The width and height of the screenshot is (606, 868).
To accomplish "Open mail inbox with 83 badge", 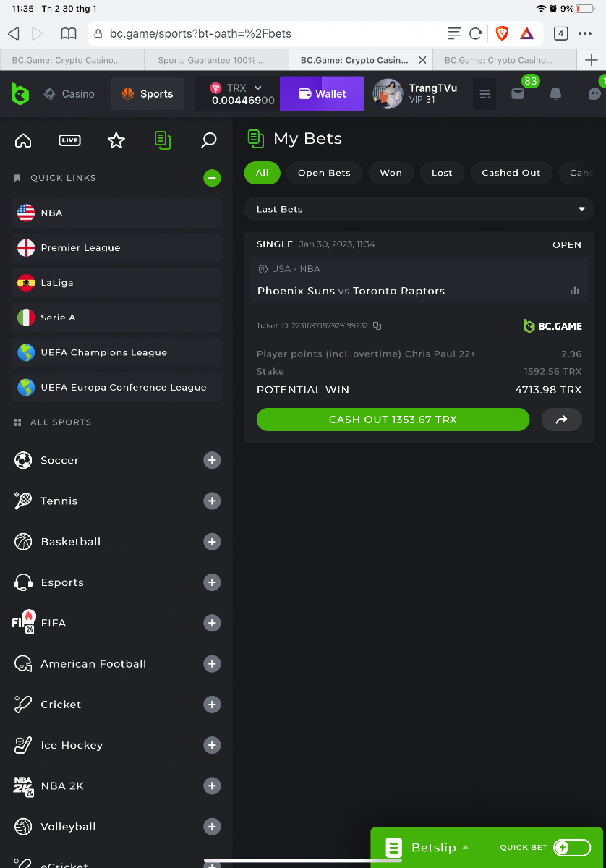I will [x=518, y=94].
